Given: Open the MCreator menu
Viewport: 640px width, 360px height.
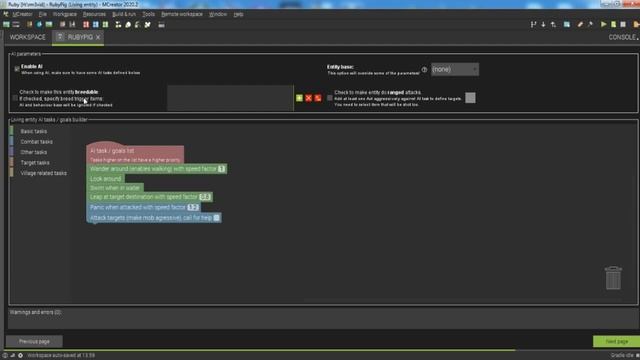Looking at the screenshot, I should click(22, 14).
